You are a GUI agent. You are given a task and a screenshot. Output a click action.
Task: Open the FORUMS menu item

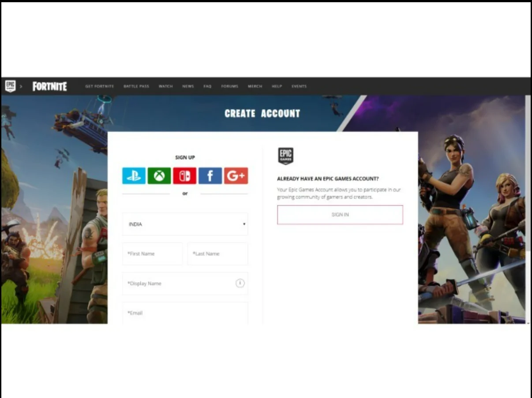point(230,86)
